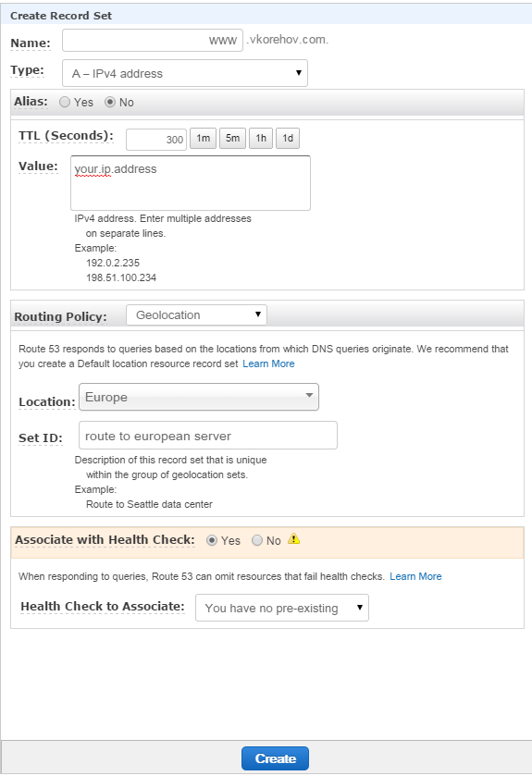
Task: Open the record Type dropdown
Action: point(185,73)
